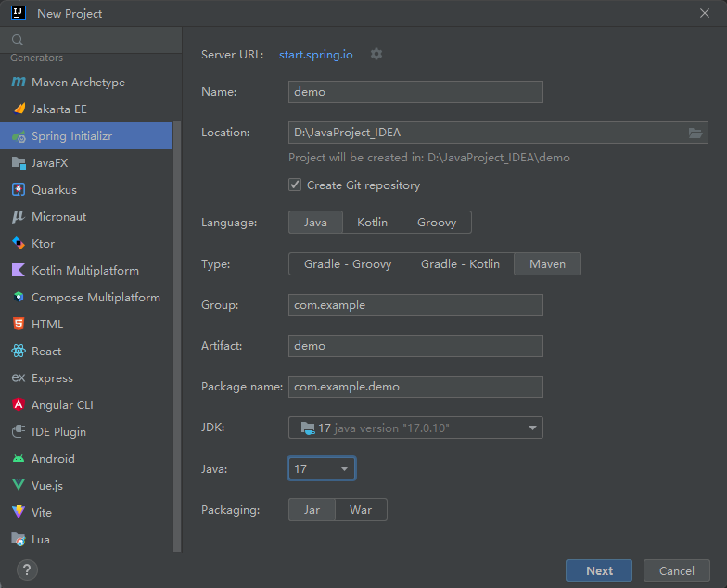Click the Maven Archetype generator icon
The image size is (727, 588).
tap(19, 82)
